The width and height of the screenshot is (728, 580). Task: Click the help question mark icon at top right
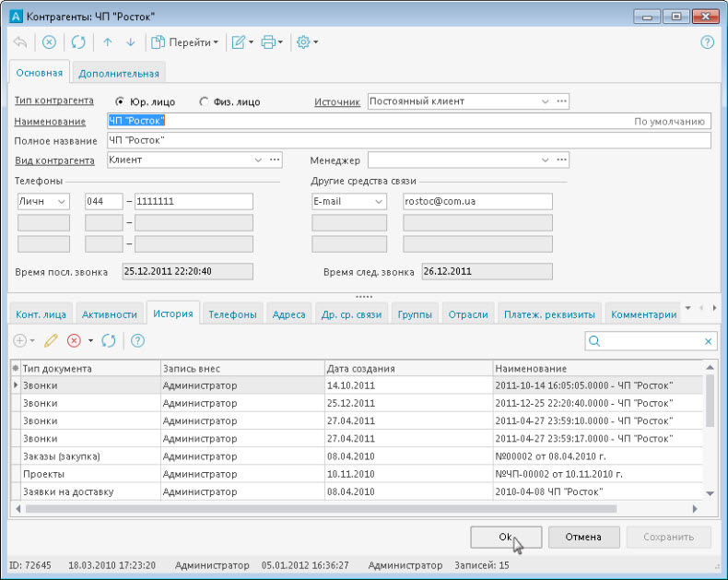click(707, 42)
